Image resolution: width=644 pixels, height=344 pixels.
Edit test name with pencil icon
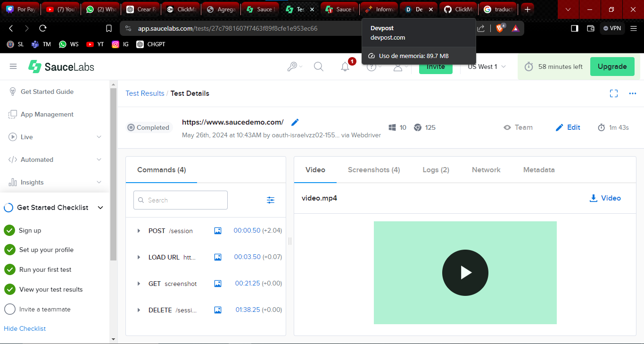tap(295, 122)
